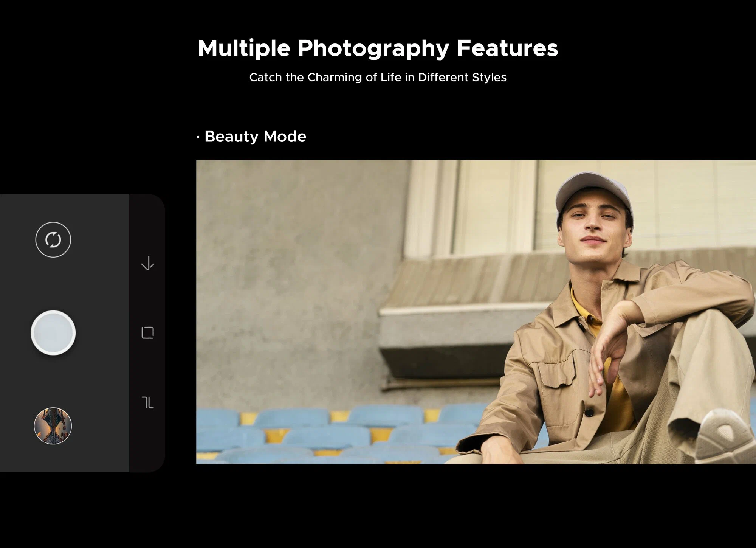The image size is (756, 548).
Task: Tap the square home navigation icon
Action: 147,333
